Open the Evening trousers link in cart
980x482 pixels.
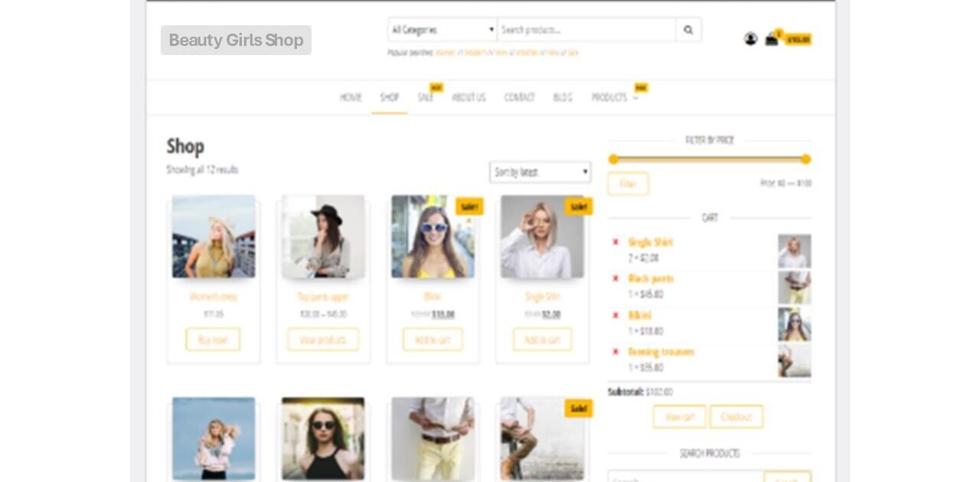tap(661, 352)
